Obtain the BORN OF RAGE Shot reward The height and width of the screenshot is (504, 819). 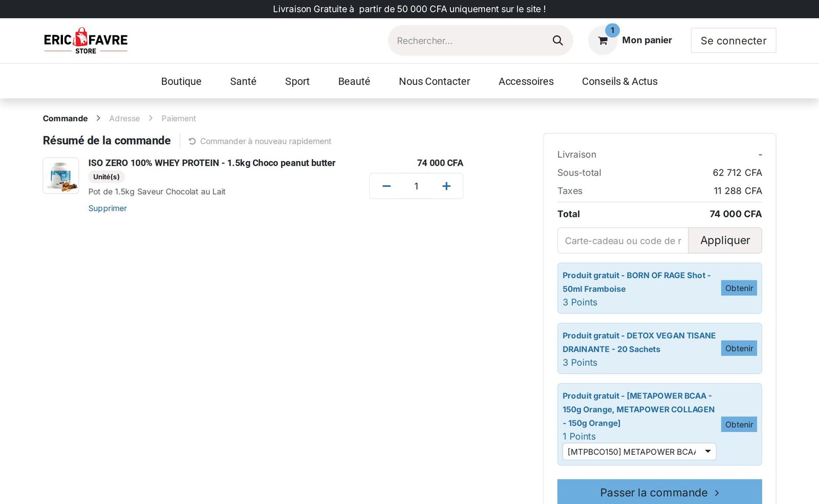[739, 288]
